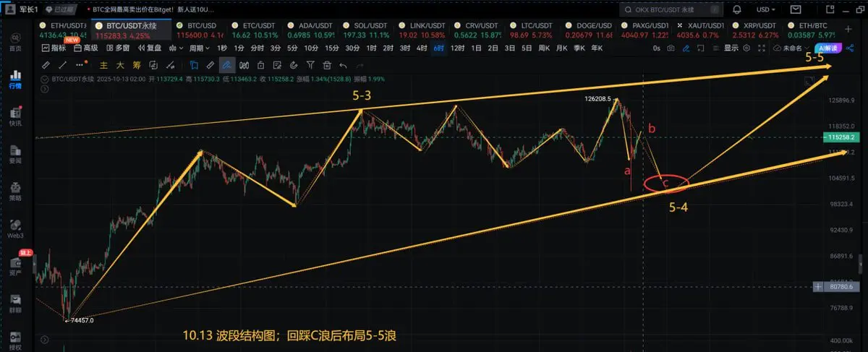Open the 0s countdown selector
The width and height of the screenshot is (868, 352).
pyautogui.click(x=656, y=48)
